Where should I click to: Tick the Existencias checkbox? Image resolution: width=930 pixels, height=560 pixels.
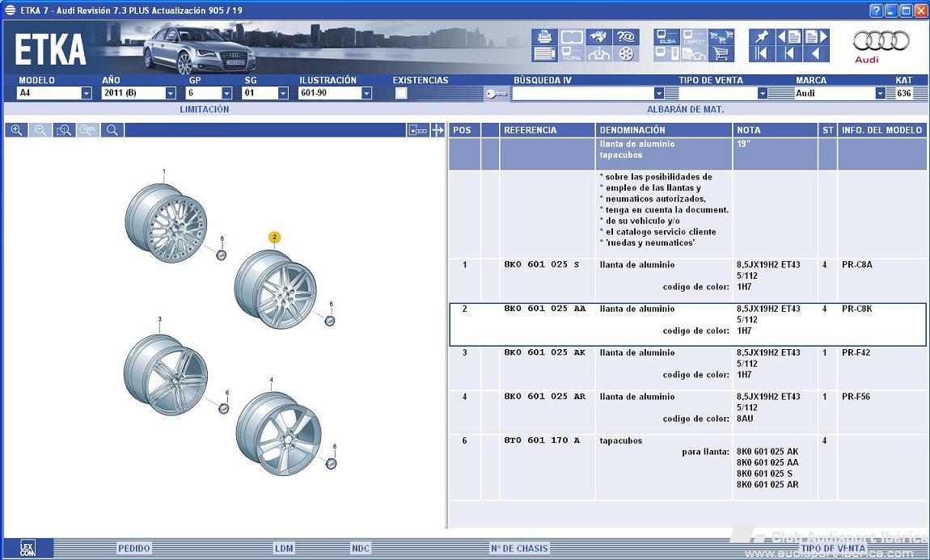(x=402, y=93)
